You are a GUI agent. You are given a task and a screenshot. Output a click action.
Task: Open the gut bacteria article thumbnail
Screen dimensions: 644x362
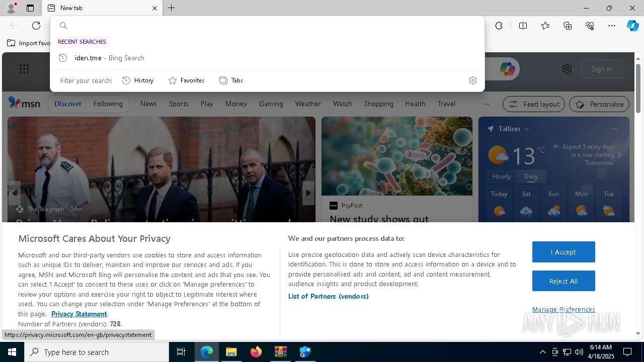tap(397, 156)
